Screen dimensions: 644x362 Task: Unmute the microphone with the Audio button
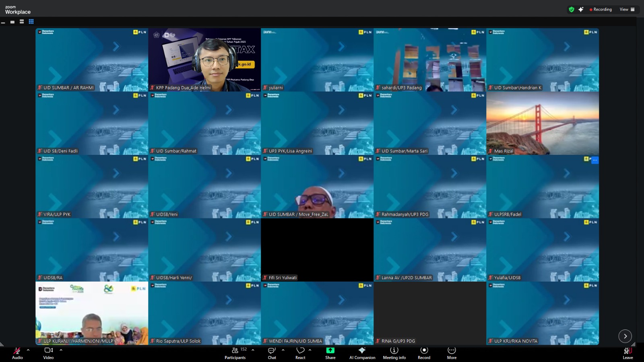(17, 352)
